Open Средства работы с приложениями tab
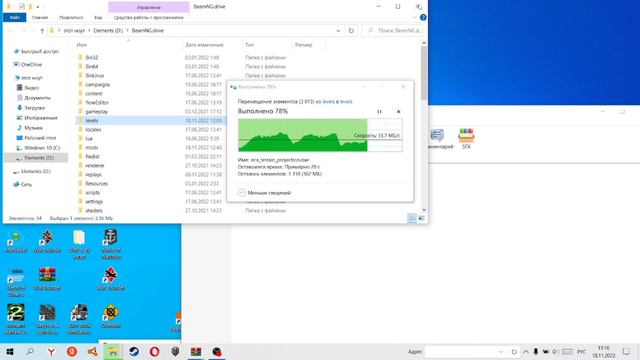The image size is (640, 360). click(149, 18)
